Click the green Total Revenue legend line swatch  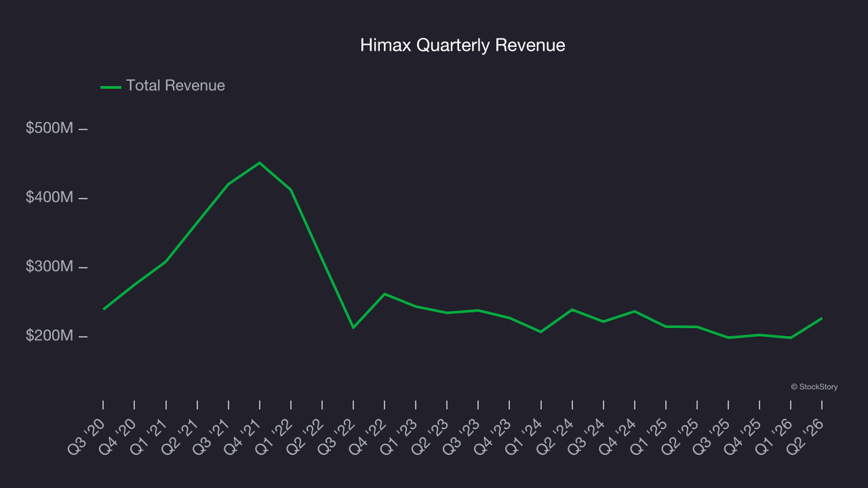click(x=111, y=87)
